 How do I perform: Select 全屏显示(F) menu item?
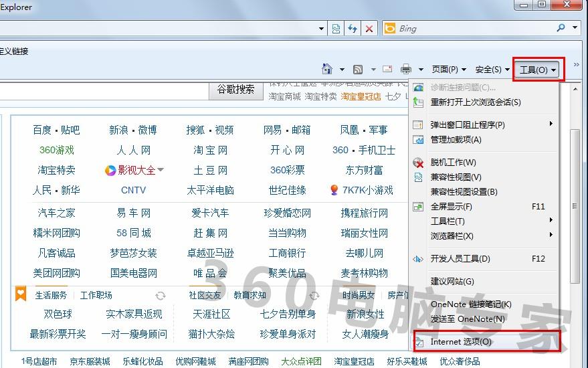(x=484, y=206)
